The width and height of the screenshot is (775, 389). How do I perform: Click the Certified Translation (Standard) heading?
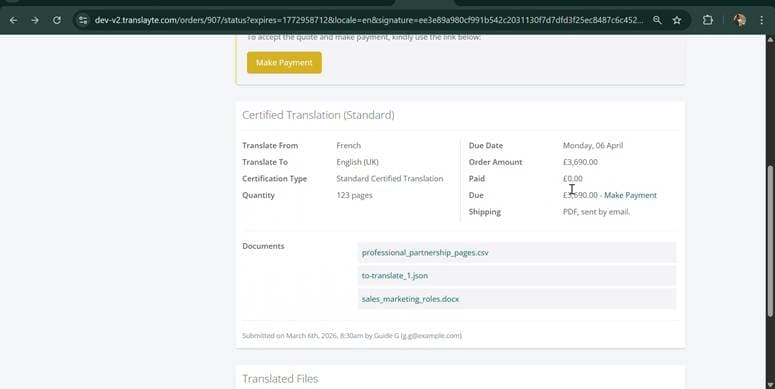click(x=318, y=115)
